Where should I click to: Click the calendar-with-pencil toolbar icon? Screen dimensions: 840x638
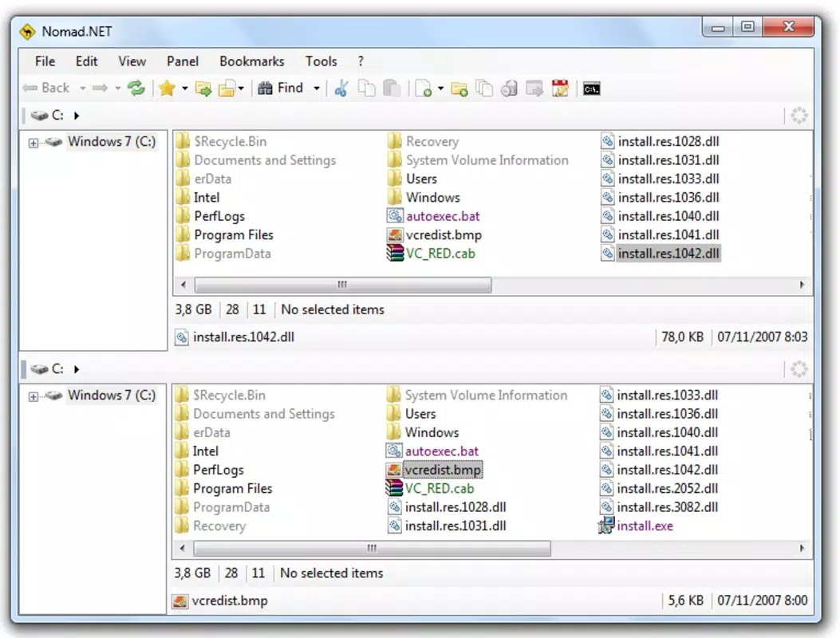click(560, 89)
